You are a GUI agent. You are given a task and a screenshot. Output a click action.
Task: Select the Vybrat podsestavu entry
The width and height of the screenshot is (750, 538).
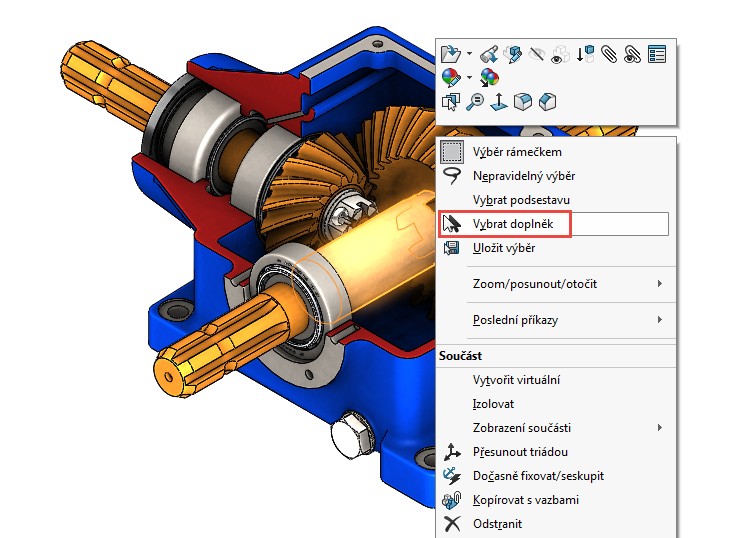point(557,200)
